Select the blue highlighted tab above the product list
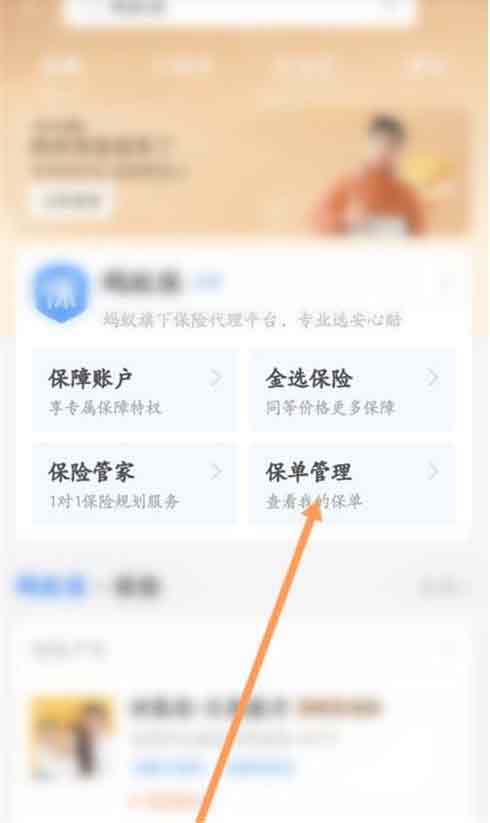The image size is (490, 823). 51,586
